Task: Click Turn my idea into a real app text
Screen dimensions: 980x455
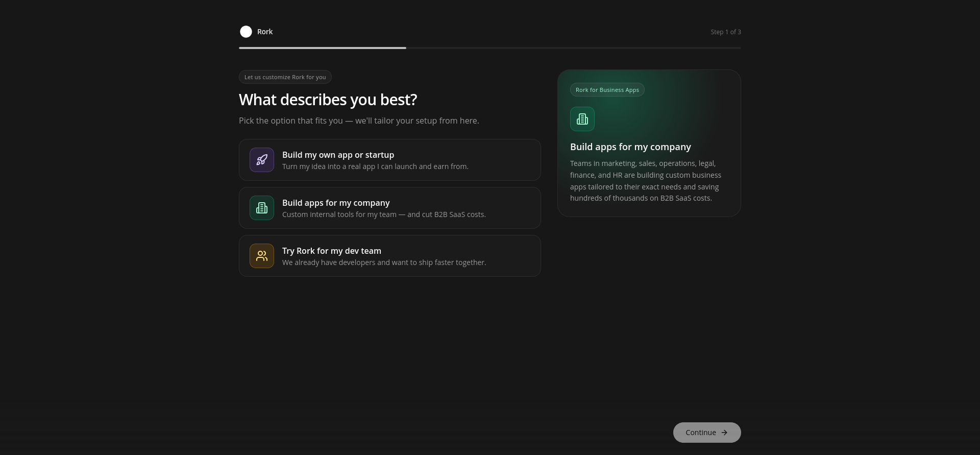Action: click(375, 166)
